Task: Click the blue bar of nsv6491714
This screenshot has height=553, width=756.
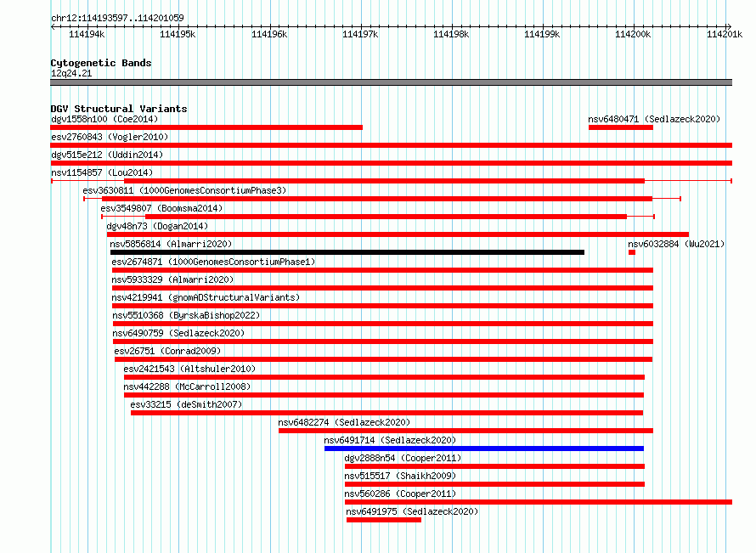Action: click(484, 449)
